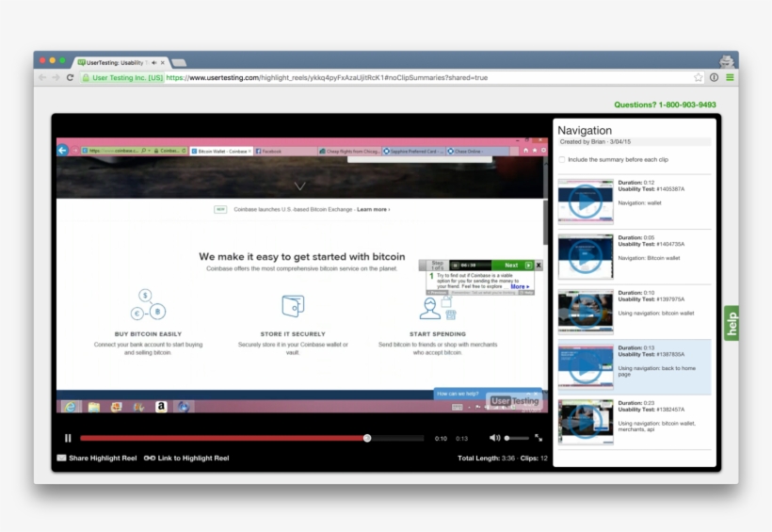Image resolution: width=772 pixels, height=532 pixels.
Task: Pause the highlight reel video
Action: (x=68, y=438)
